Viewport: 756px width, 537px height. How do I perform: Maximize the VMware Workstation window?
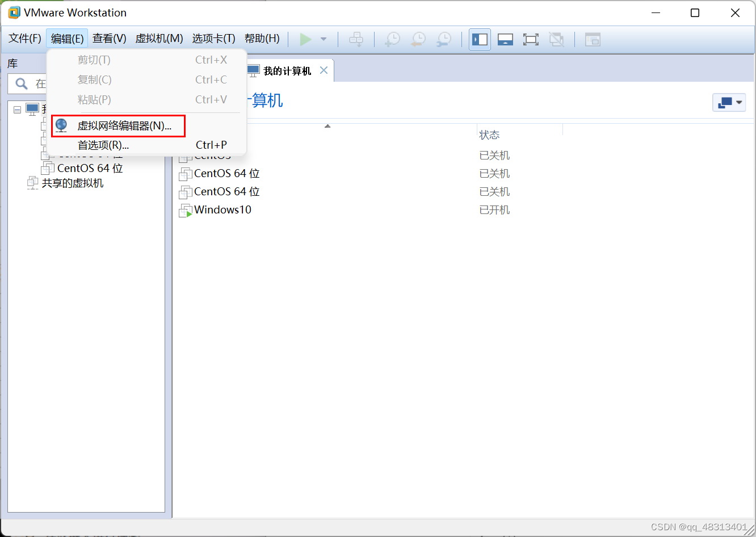click(x=695, y=12)
